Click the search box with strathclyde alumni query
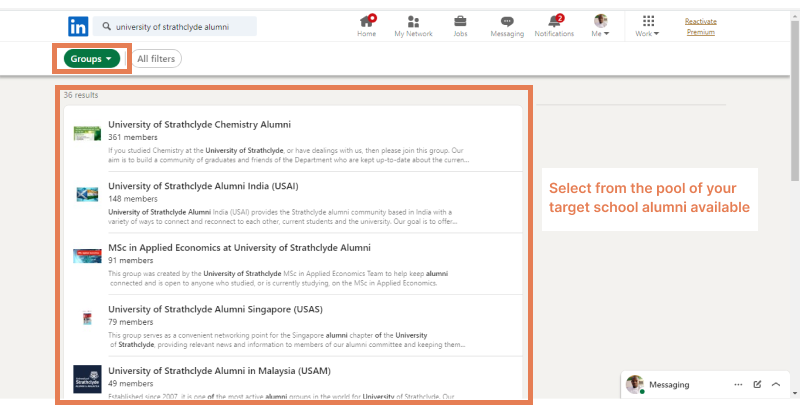 [x=174, y=27]
